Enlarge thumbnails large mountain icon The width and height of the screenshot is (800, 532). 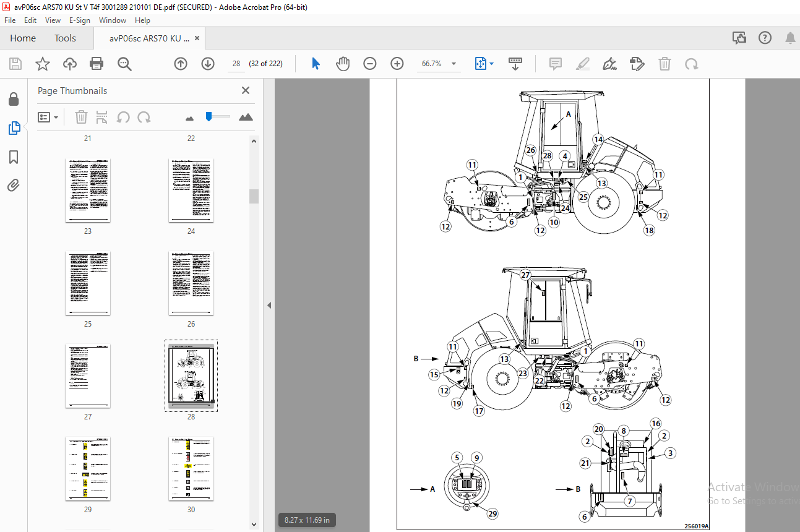point(246,117)
